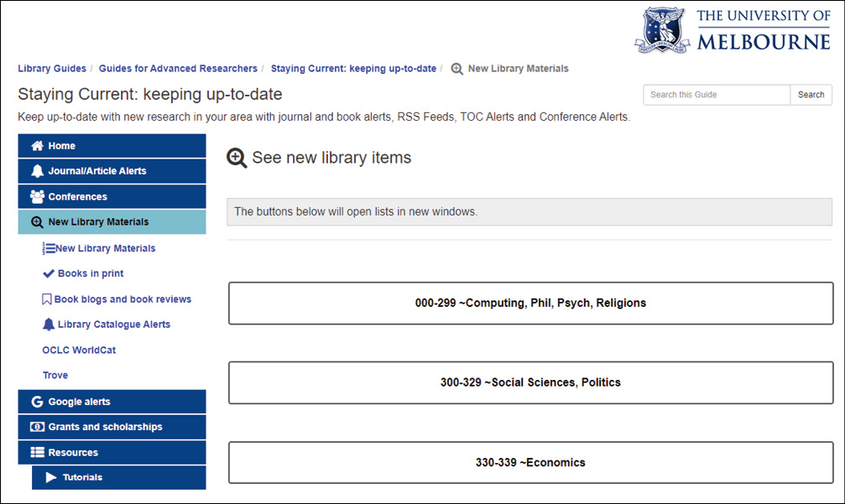Follow Guides for Advanced Researchers breadcrumb
Screen dimensions: 845x504
(178, 69)
